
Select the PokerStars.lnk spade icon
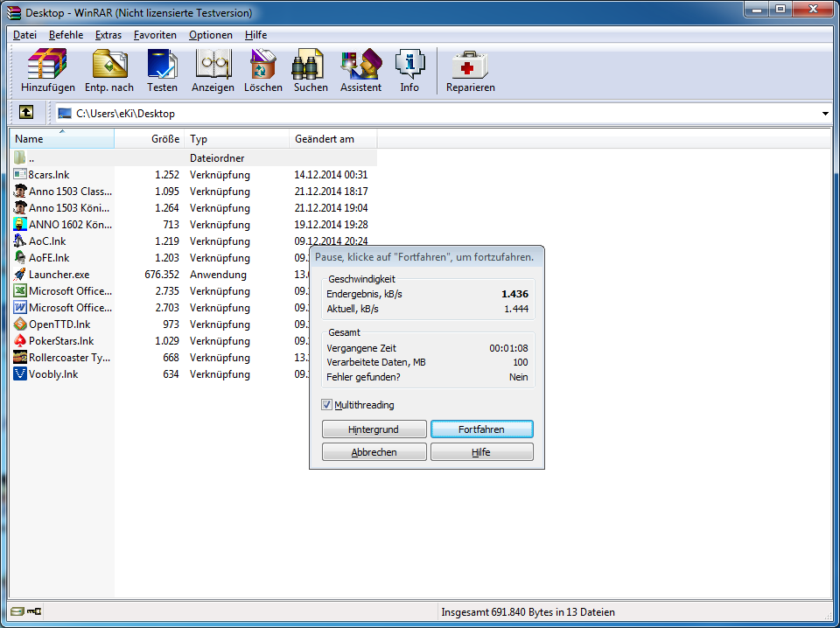click(20, 340)
